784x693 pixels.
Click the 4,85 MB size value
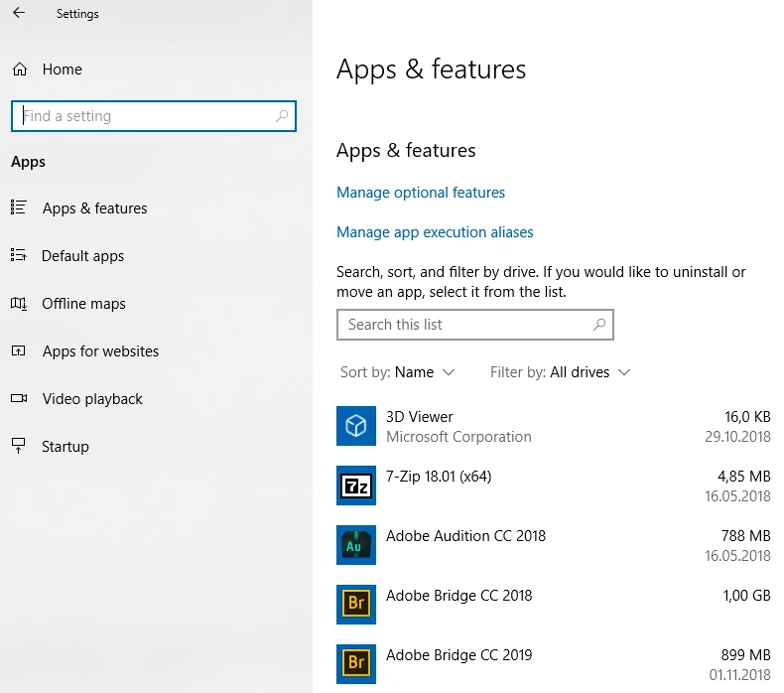744,477
